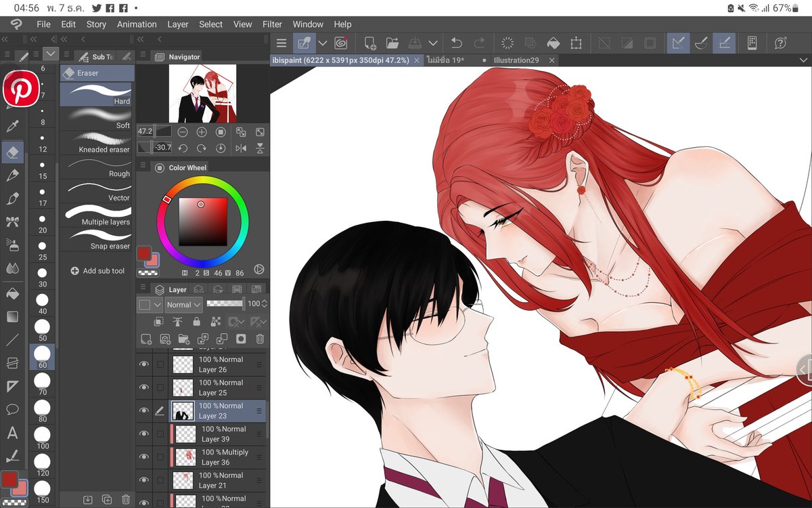Switch to the Illustration29 tab
812x508 pixels.
point(516,60)
